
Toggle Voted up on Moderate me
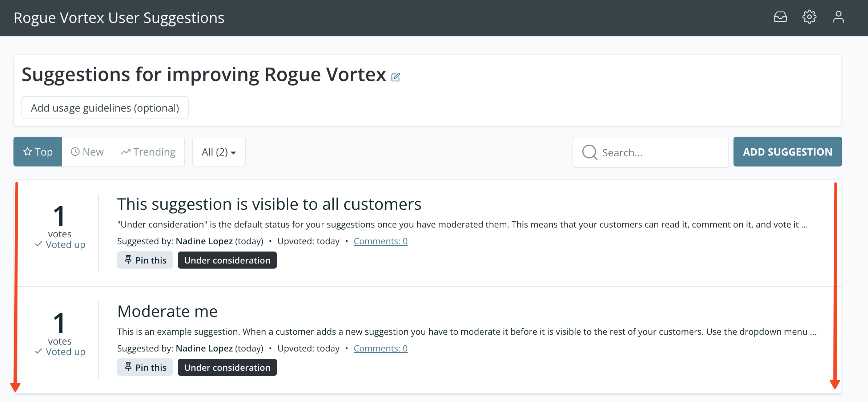coord(60,352)
